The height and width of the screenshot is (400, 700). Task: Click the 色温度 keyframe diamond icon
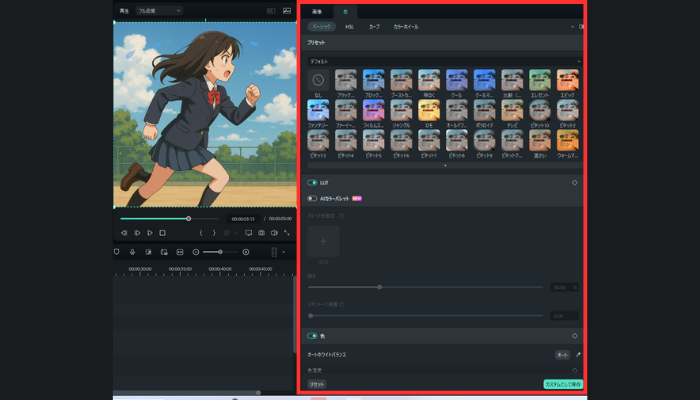pyautogui.click(x=575, y=370)
